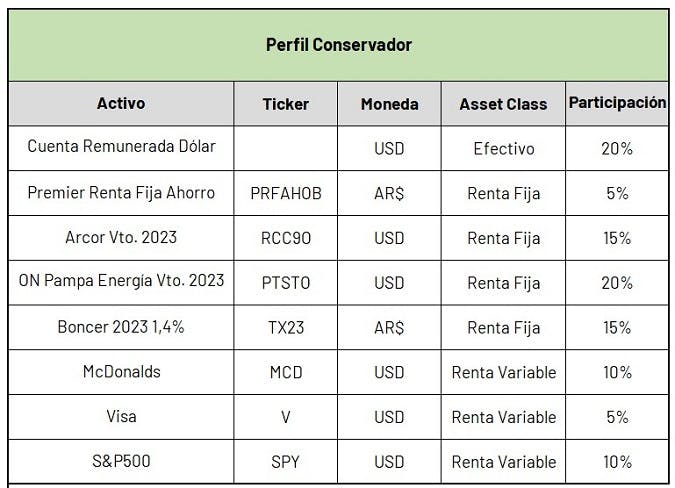Select the MCD ticker cell
Image resolution: width=675 pixels, height=488 pixels.
click(x=286, y=372)
